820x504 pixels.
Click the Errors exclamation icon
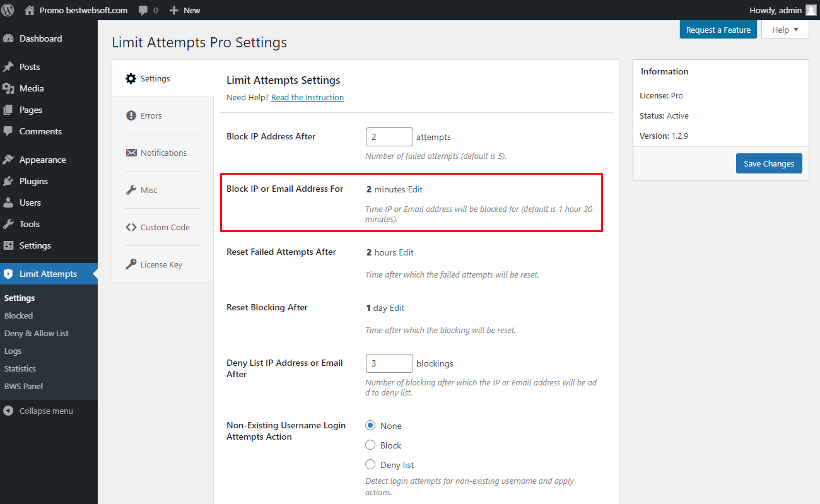(131, 115)
